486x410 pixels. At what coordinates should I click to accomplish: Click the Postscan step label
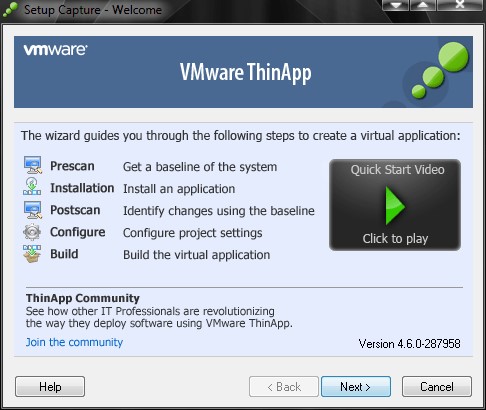[x=75, y=210]
